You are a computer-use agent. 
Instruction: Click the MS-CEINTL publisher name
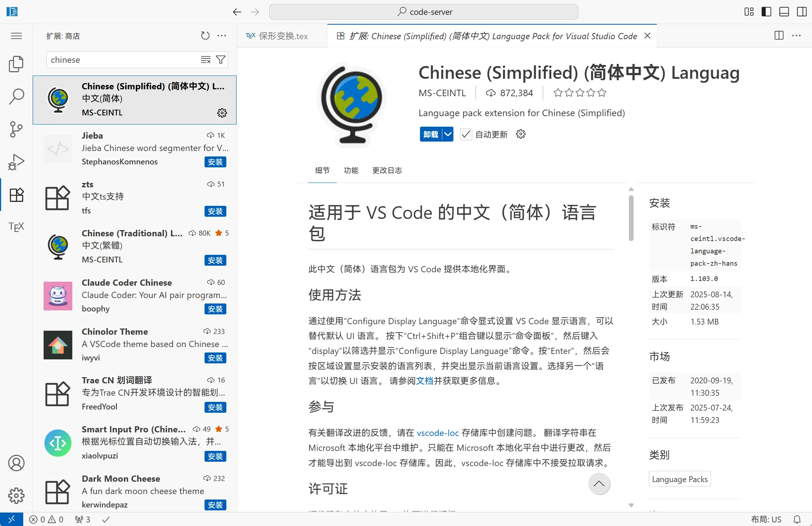tap(442, 93)
